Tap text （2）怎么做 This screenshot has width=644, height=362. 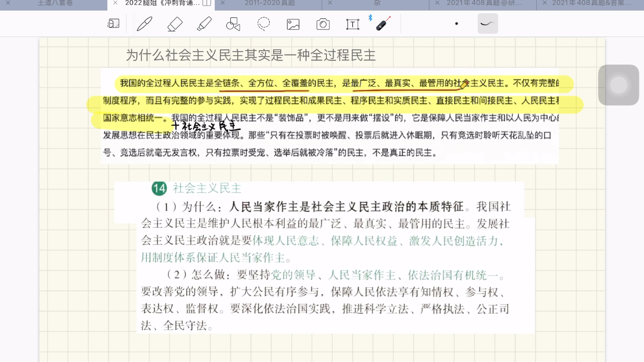pos(199,275)
